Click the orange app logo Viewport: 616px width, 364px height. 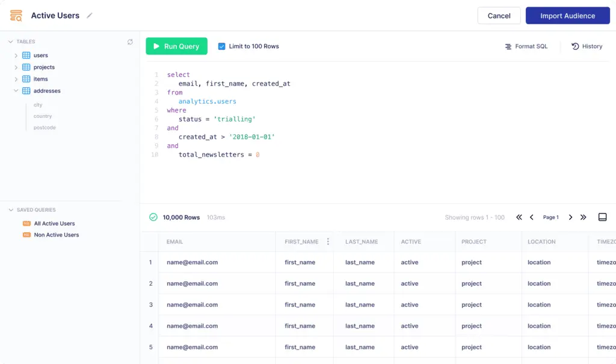pos(15,15)
